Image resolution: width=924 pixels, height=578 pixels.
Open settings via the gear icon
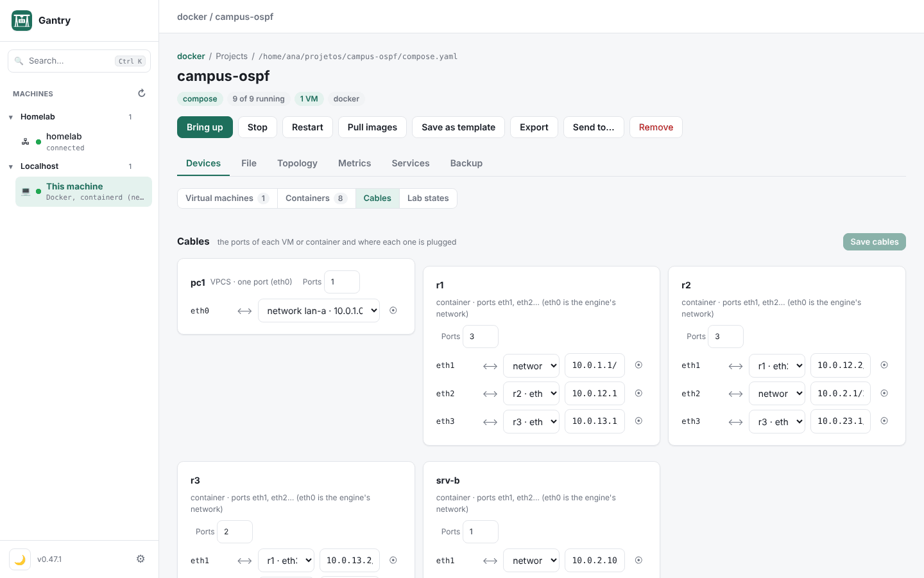pyautogui.click(x=141, y=559)
